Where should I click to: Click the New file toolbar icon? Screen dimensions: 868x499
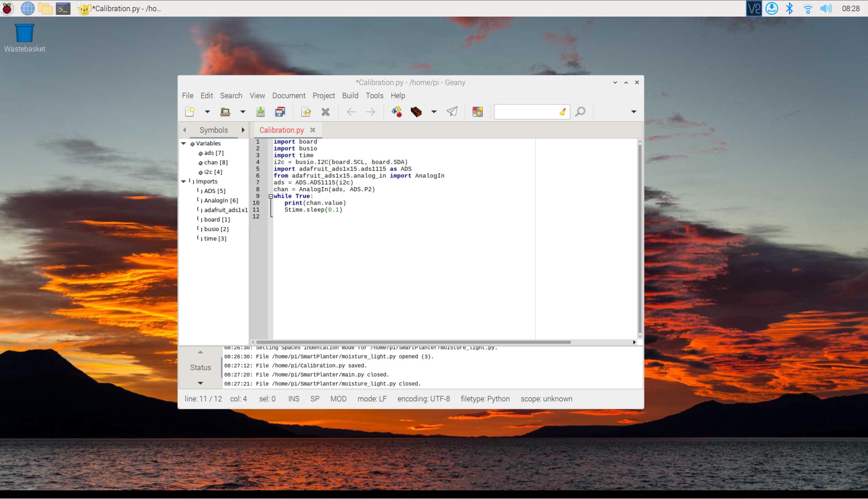(x=190, y=112)
